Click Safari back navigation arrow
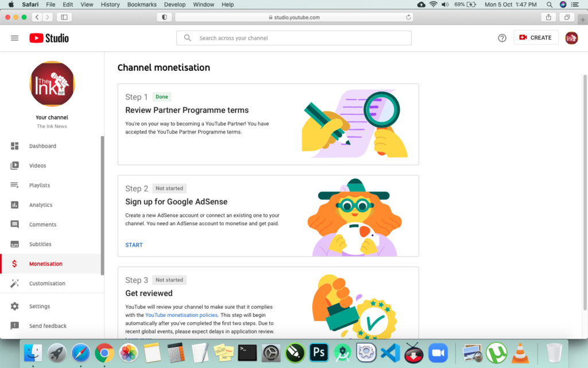 [37, 17]
